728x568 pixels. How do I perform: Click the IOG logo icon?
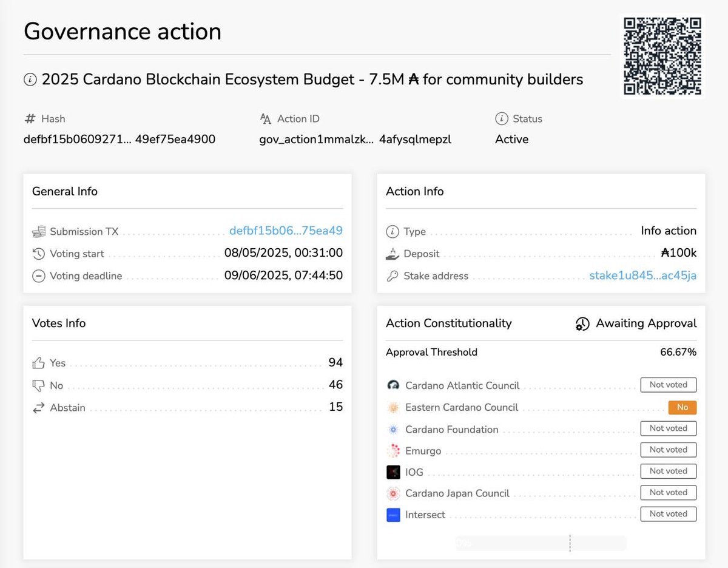pos(393,472)
